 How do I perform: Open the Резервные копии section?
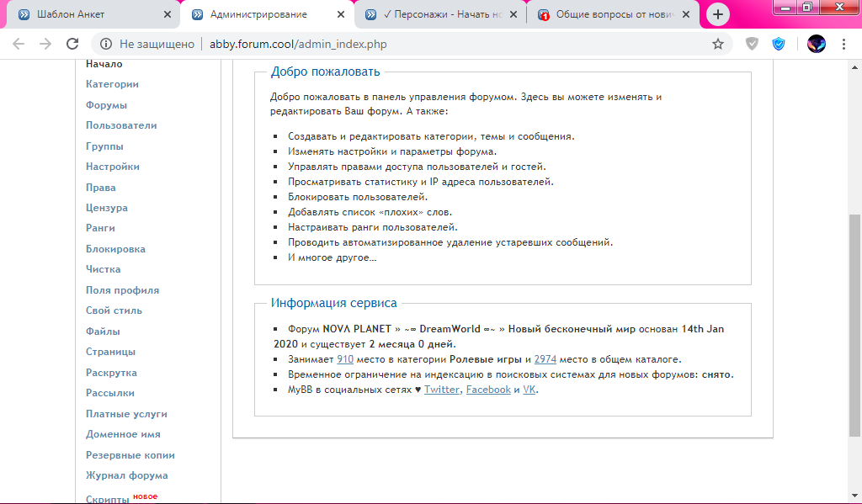click(130, 455)
